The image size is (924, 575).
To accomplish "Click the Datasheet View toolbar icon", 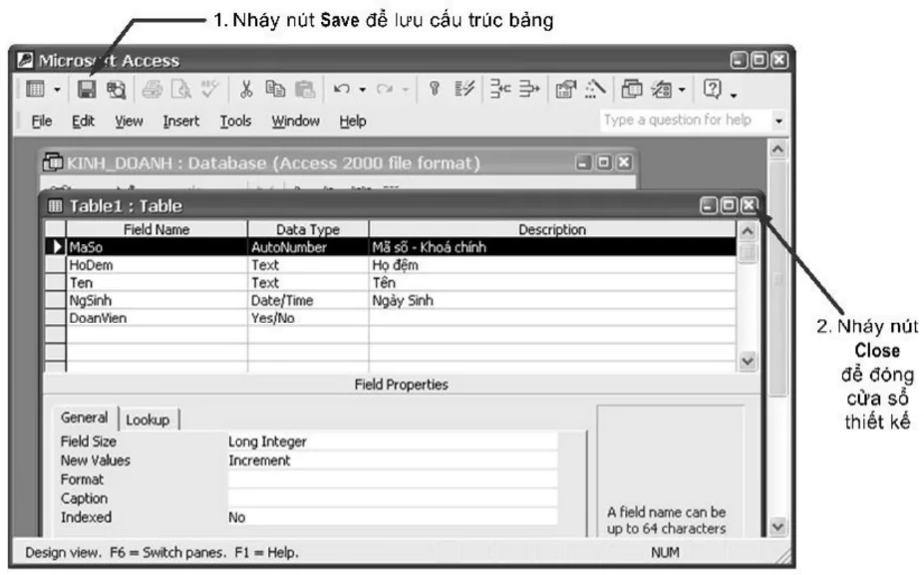I will point(35,90).
